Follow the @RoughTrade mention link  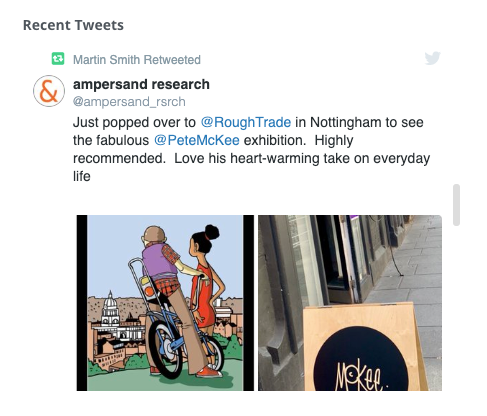click(x=246, y=122)
